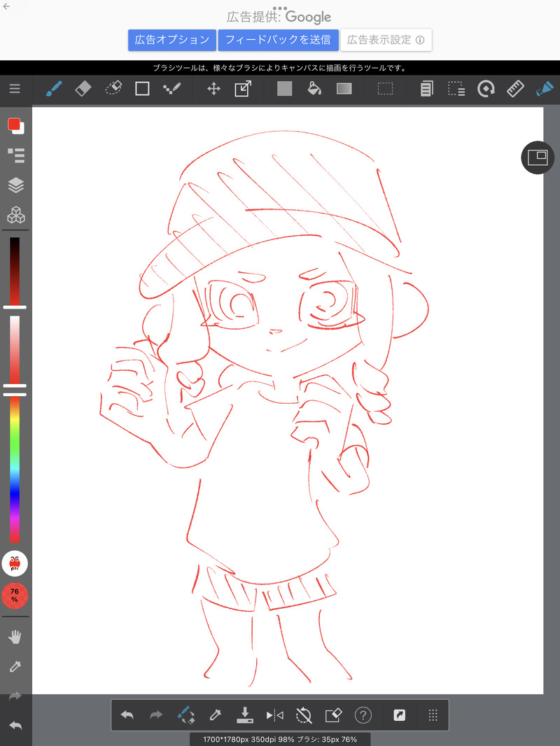Select the paint Bucket tool
560x746 pixels.
(x=314, y=89)
